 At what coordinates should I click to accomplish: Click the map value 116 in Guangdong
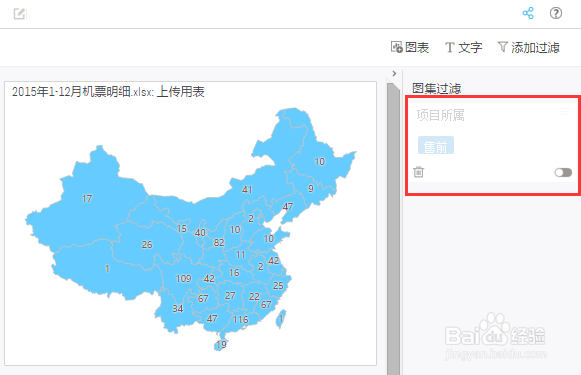(240, 319)
